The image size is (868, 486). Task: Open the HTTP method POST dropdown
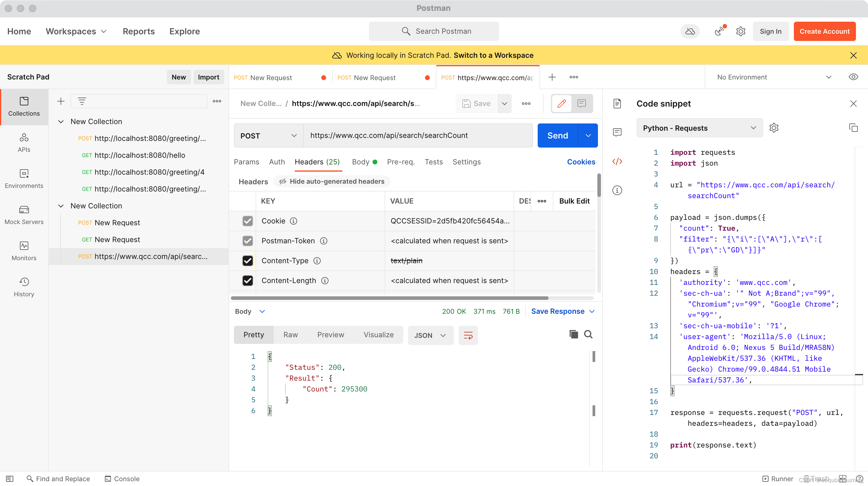tap(269, 136)
